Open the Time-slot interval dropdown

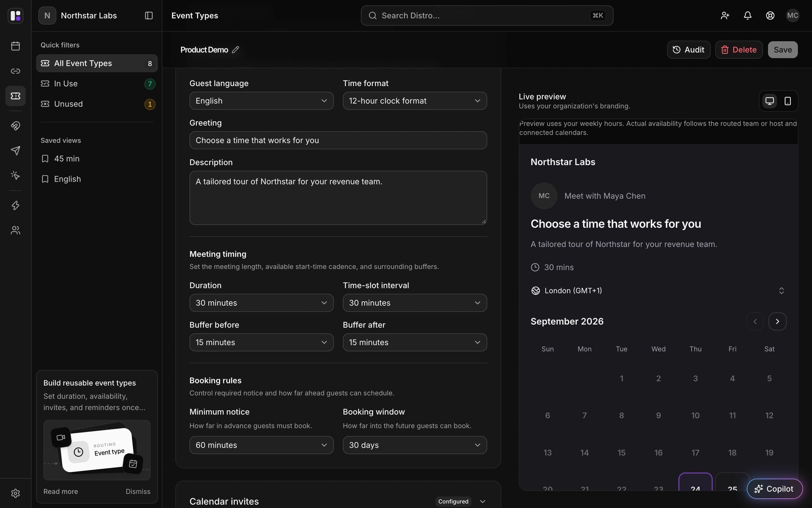click(415, 303)
